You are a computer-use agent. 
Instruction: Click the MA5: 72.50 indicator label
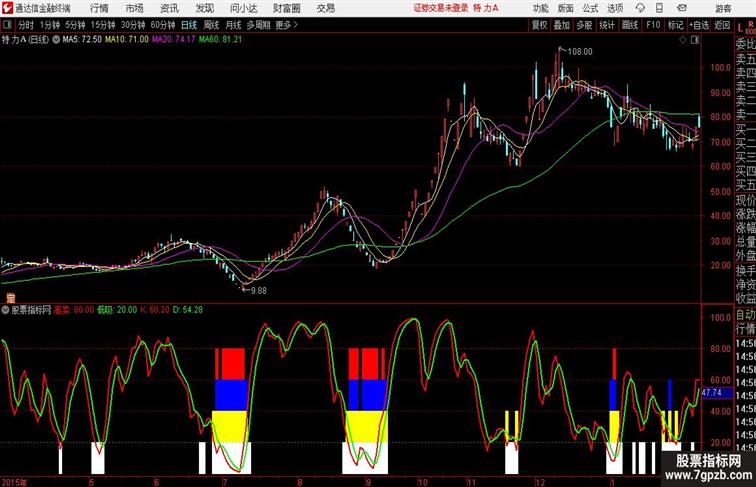click(82, 40)
